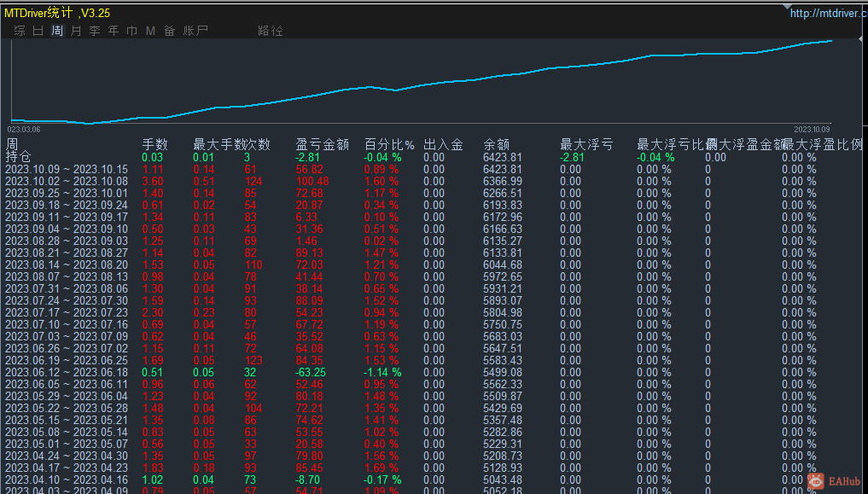Screen dimensions: 868x494
Task: Switch to the 日 daily tab
Action: click(38, 31)
